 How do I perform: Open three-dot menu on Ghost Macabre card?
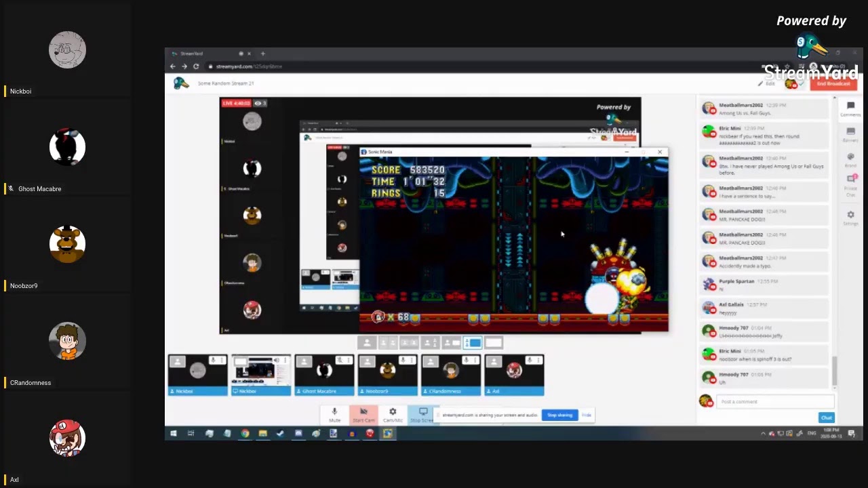point(350,360)
